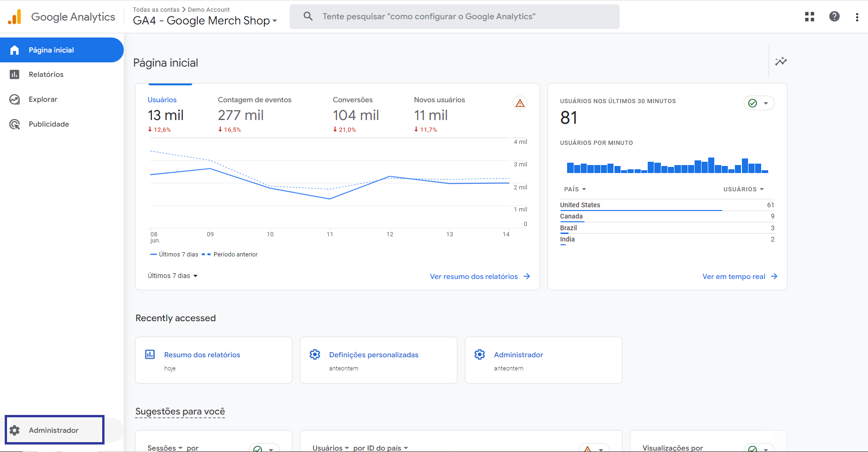Open the Últimos 7 dias date range dropdown
The height and width of the screenshot is (452, 868).
(172, 276)
